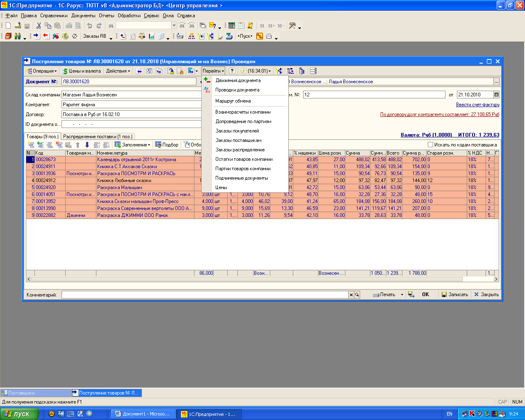This screenshot has height=420, width=525.
Task: Click the contractor debt link 27 108,65 Руб
Action: point(440,114)
